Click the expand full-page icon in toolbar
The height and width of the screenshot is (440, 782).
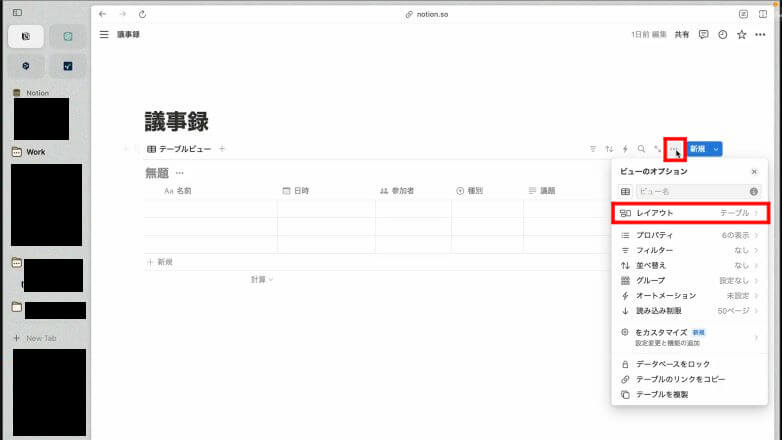[x=658, y=149]
